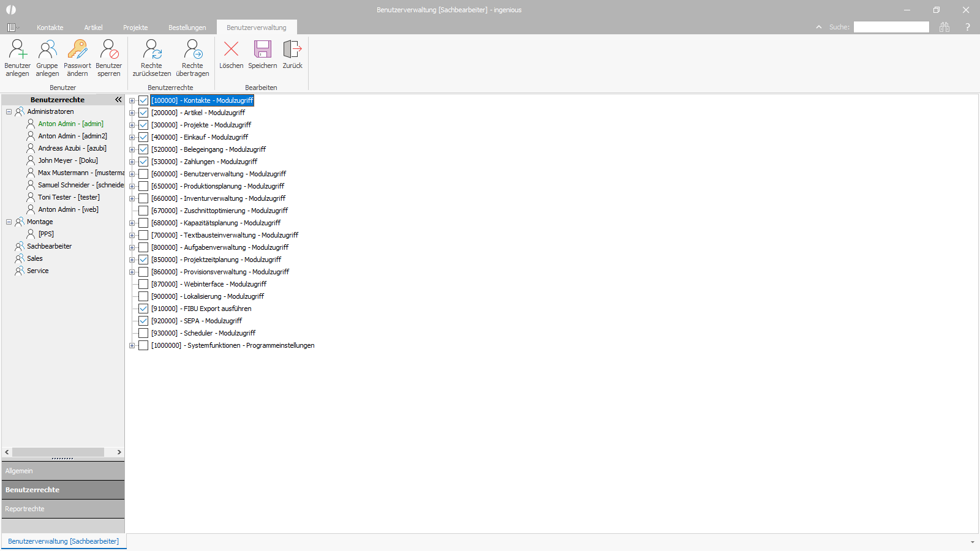This screenshot has width=980, height=551.
Task: Click the Gruppe anlegen icon
Action: [x=47, y=49]
